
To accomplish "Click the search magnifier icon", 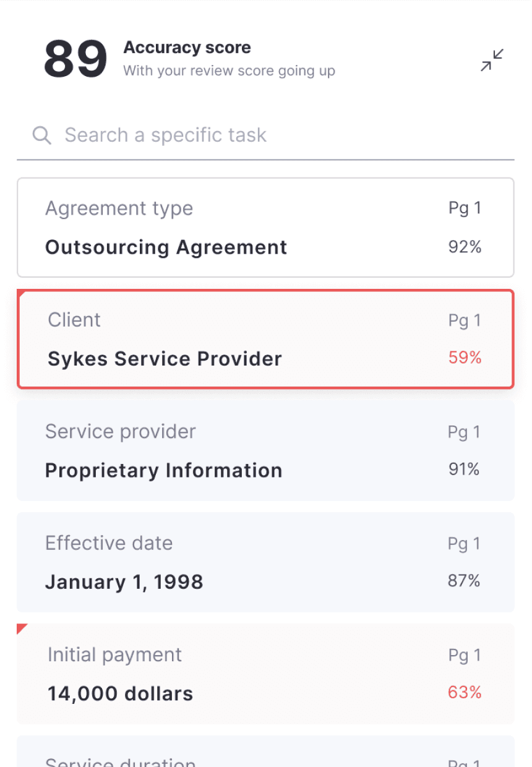I will pyautogui.click(x=41, y=135).
